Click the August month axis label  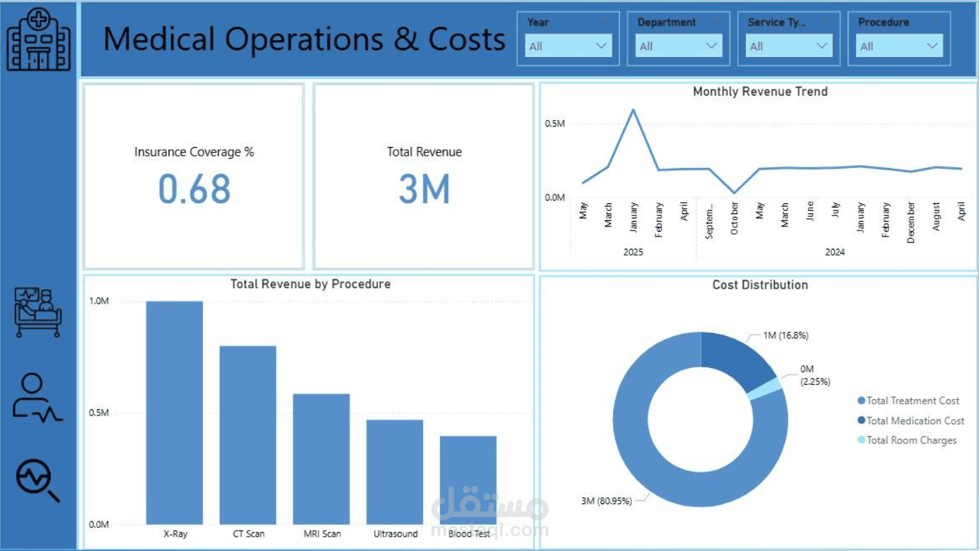point(936,216)
